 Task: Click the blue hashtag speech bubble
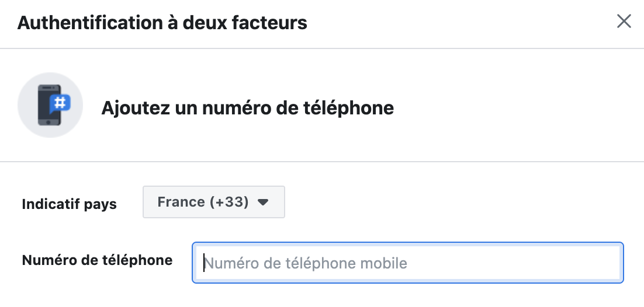60,103
